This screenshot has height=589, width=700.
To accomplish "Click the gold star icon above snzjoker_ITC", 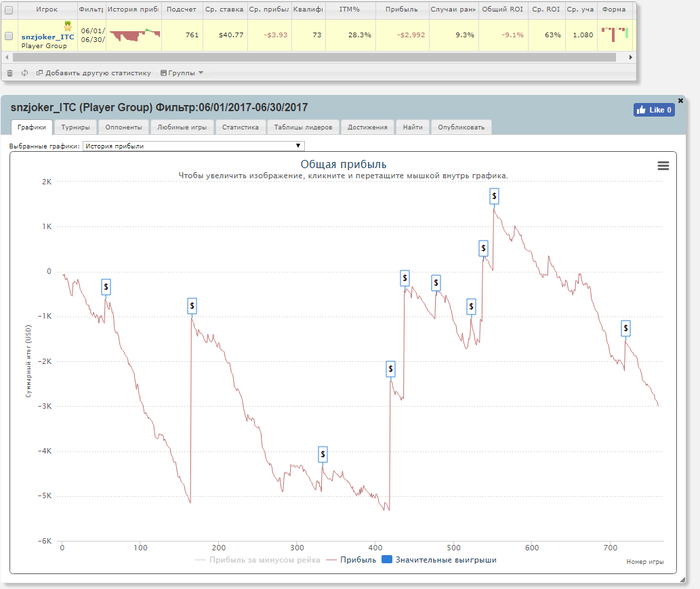I will click(x=67, y=26).
